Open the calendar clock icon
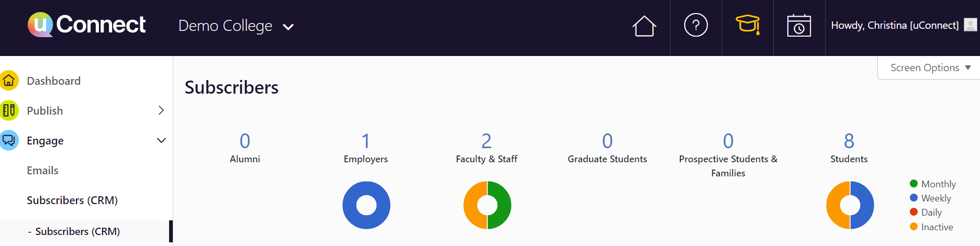Image resolution: width=980 pixels, height=246 pixels. (799, 26)
